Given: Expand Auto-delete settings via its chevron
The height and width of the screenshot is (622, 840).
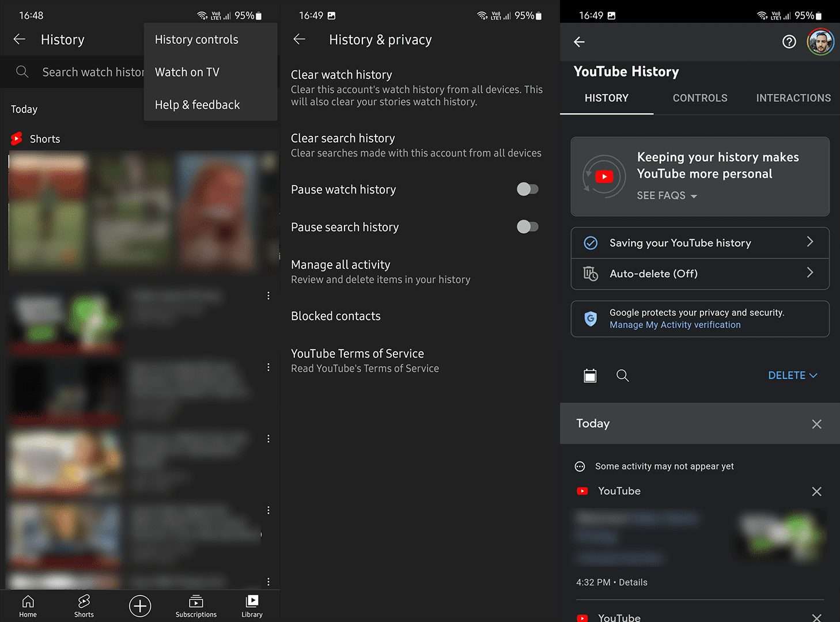Looking at the screenshot, I should (x=810, y=274).
